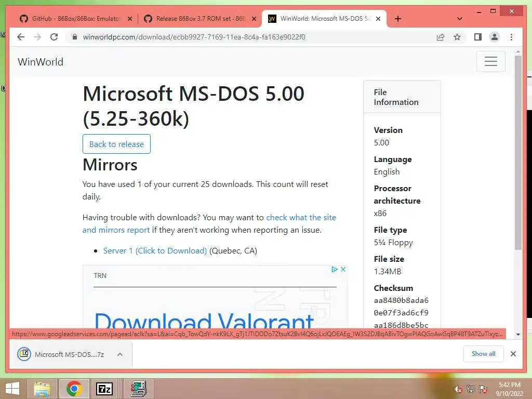The image size is (532, 399).
Task: Click the file size value 1.34MB
Action: (388, 271)
